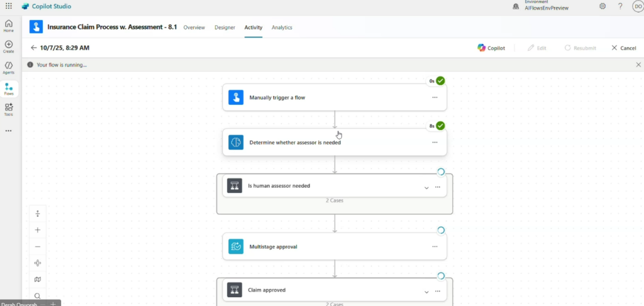Toggle the minimap view control
This screenshot has height=306, width=644.
[38, 280]
